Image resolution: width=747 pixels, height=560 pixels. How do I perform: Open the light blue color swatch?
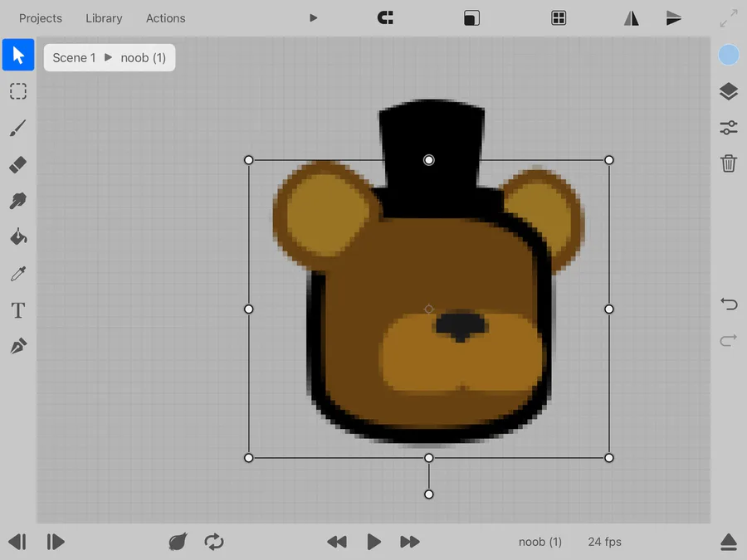729,55
